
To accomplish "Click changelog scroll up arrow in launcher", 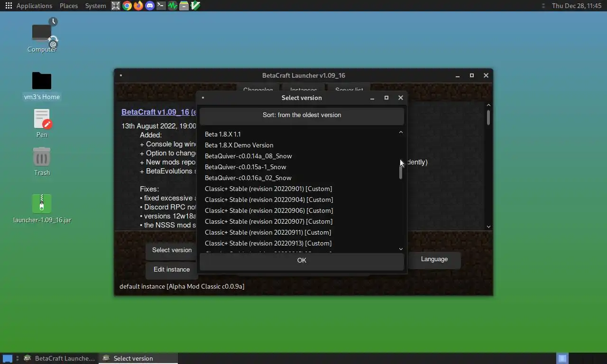I will (x=488, y=105).
